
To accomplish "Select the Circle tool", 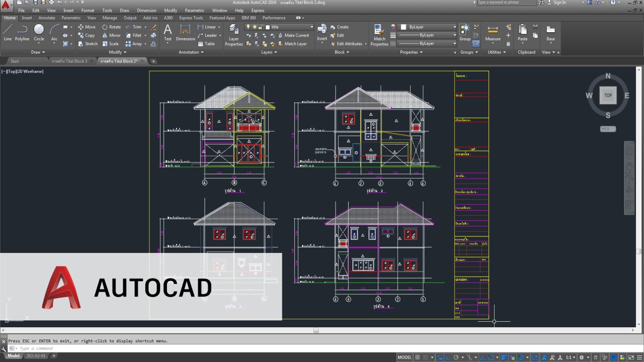I will pos(39,33).
